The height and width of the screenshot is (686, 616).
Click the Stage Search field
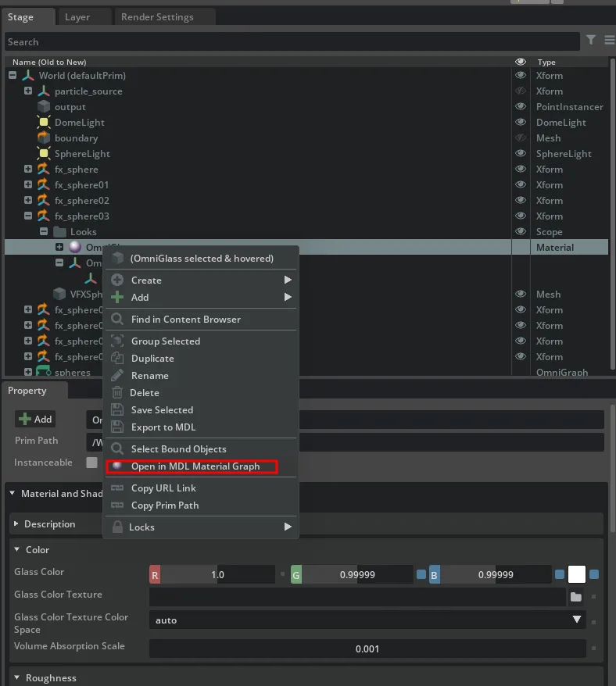tap(292, 42)
